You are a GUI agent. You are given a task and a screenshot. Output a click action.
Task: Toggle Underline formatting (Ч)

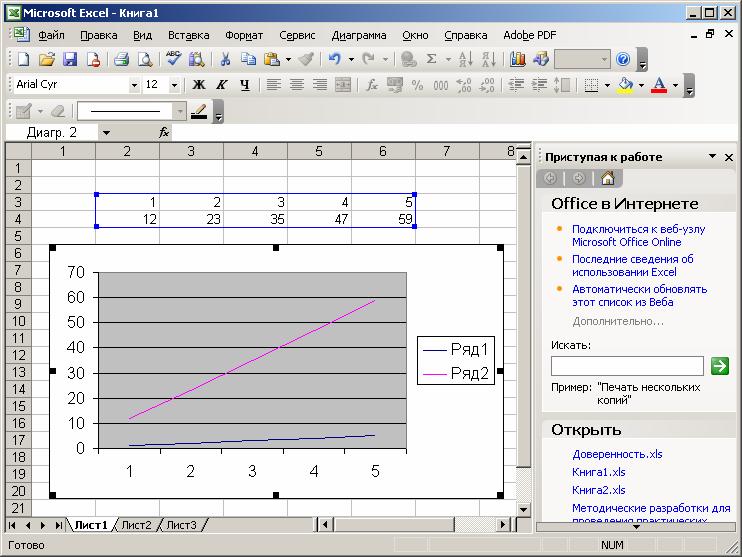tap(244, 85)
